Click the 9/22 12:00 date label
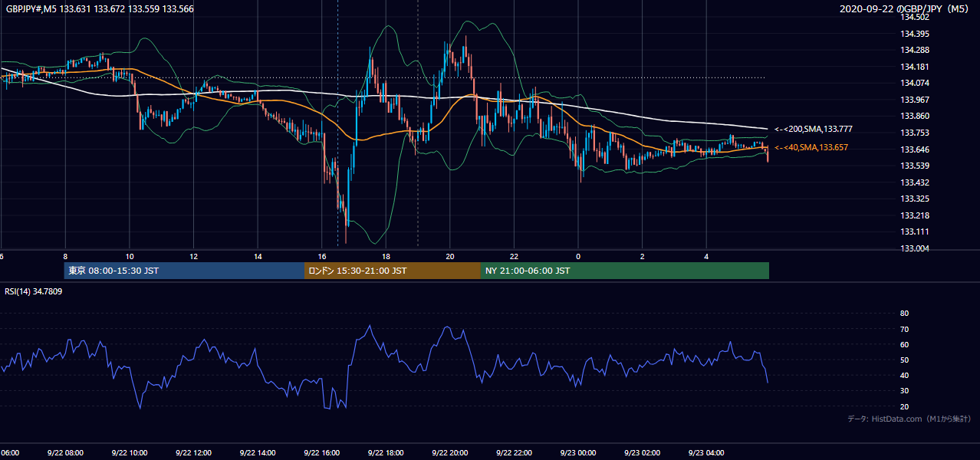The height and width of the screenshot is (460, 980). point(193,452)
